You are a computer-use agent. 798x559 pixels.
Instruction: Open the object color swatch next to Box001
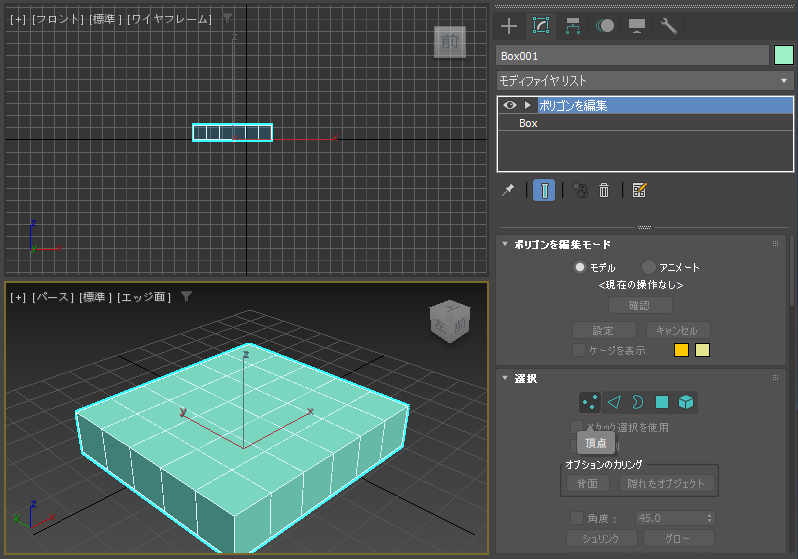coord(783,55)
